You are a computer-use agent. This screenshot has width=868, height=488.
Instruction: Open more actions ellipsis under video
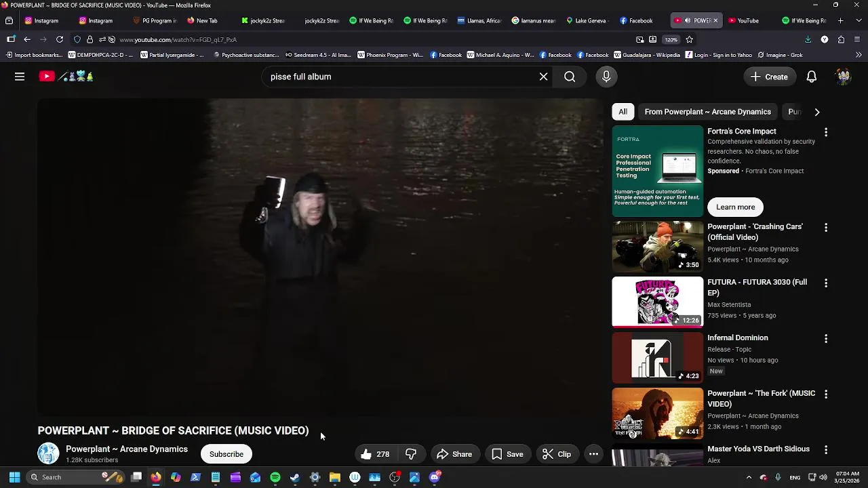click(593, 454)
